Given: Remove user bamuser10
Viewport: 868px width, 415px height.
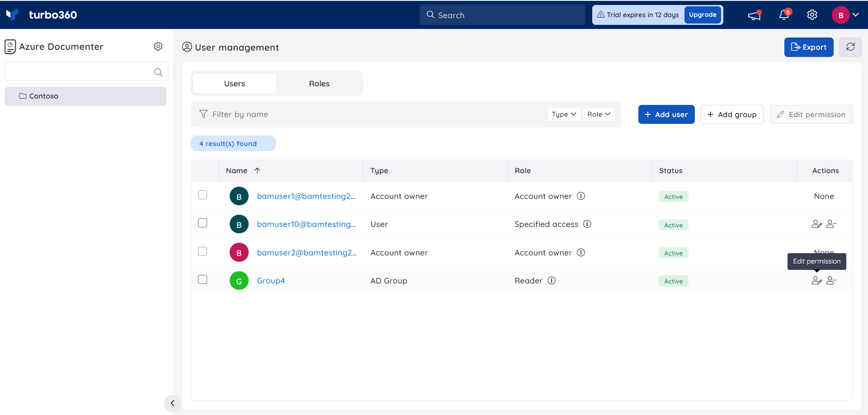Looking at the screenshot, I should tap(831, 224).
